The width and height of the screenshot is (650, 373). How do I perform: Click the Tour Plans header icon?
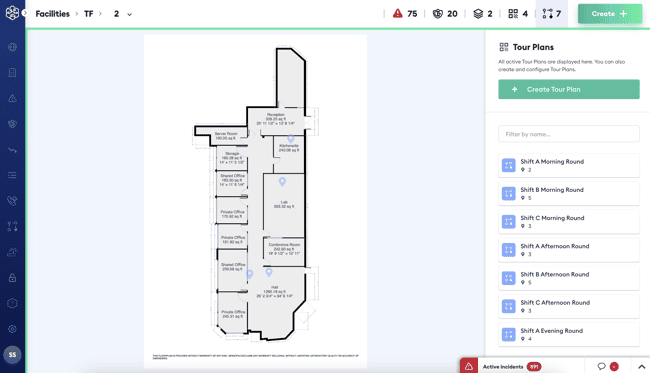pyautogui.click(x=504, y=47)
